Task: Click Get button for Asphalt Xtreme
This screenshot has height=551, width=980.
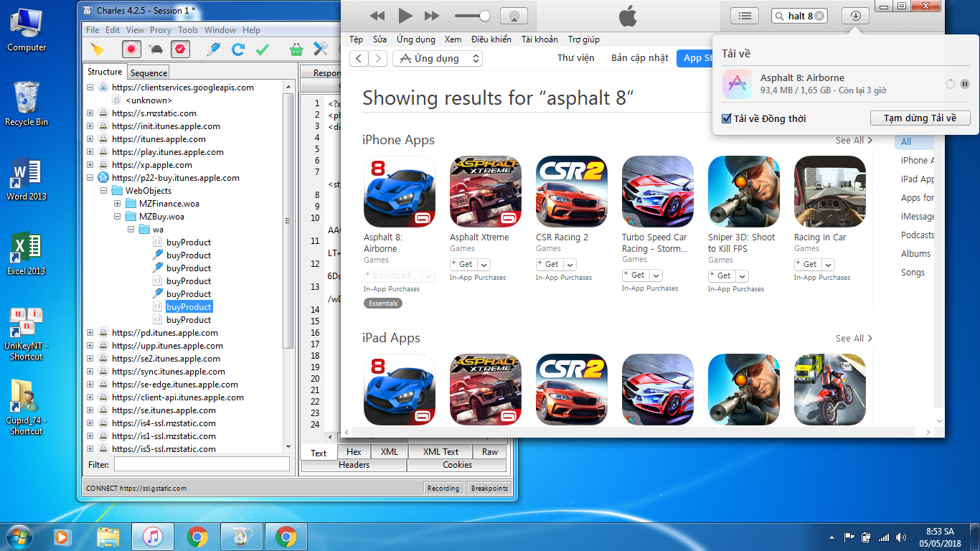Action: click(463, 265)
